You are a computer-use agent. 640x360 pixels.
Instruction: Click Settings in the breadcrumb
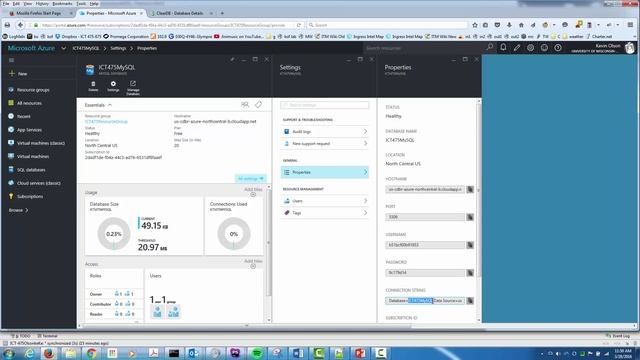coord(118,48)
